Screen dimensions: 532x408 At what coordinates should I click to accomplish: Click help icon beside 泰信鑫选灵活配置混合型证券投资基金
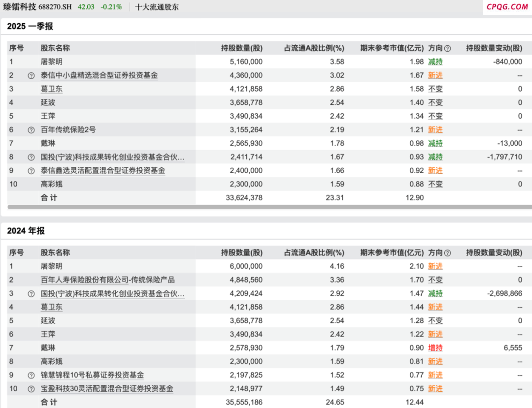coord(31,171)
